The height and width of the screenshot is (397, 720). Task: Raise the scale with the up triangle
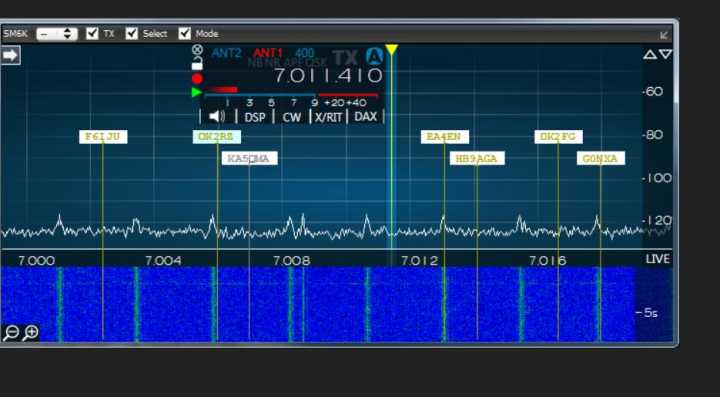pos(649,55)
